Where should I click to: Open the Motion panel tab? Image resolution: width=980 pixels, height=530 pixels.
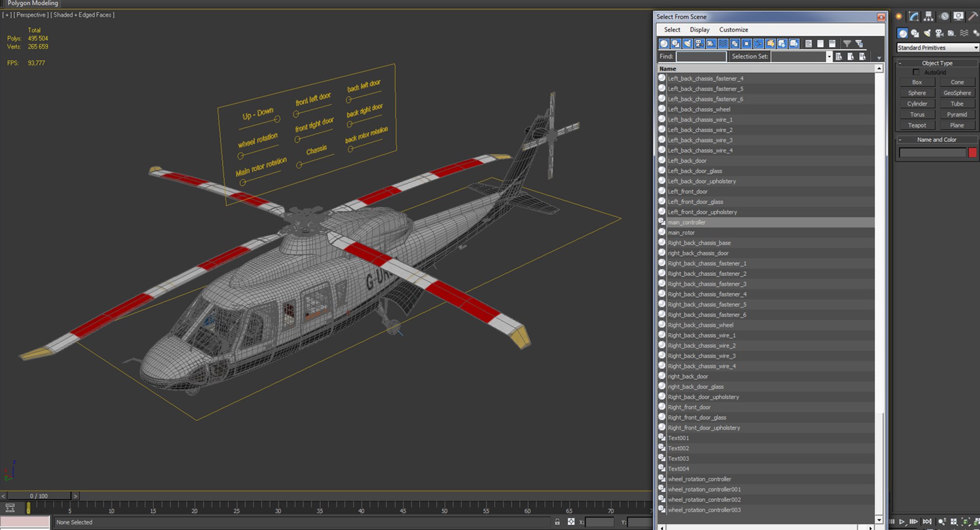tap(944, 16)
